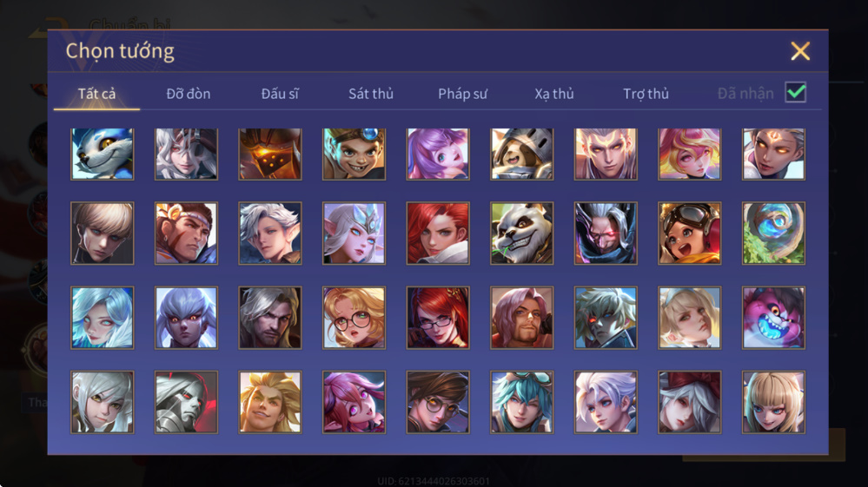868x487 pixels.
Task: Pick the aviator-goggles girl in red hood
Action: (x=689, y=233)
